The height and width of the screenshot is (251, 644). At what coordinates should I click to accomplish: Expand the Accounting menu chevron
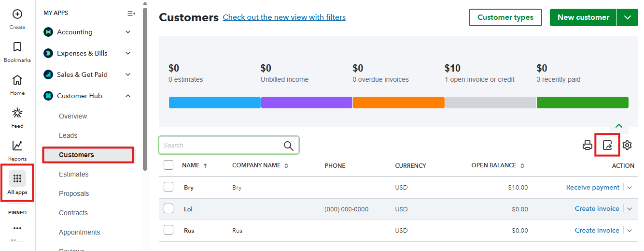click(128, 32)
